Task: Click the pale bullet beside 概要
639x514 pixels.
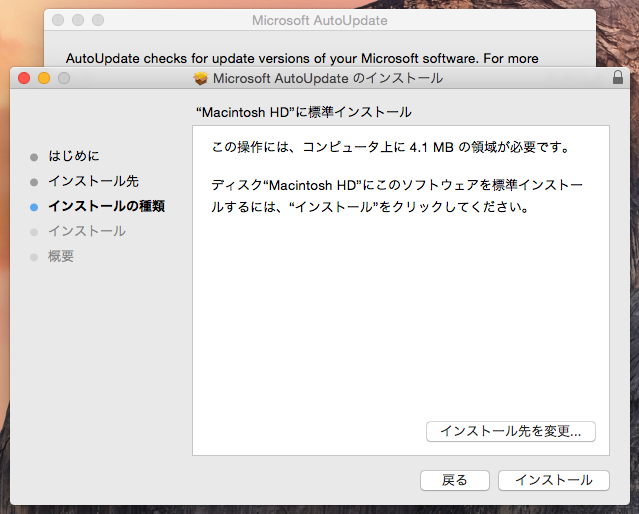Action: point(34,258)
